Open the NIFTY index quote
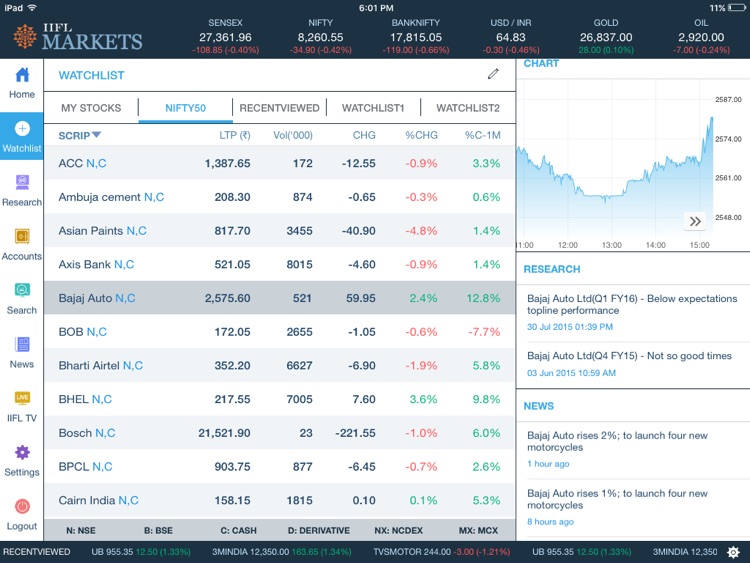The height and width of the screenshot is (563, 750). pyautogui.click(x=320, y=36)
